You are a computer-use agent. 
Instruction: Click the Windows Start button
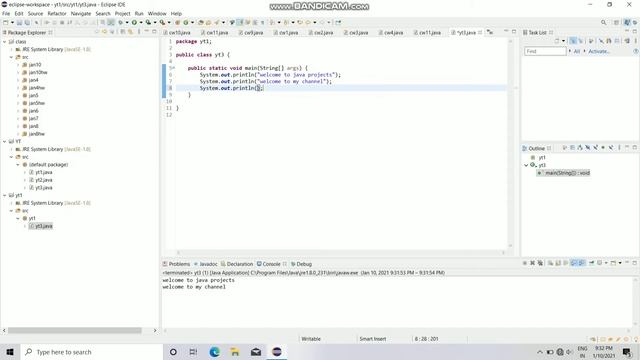coord(10,352)
